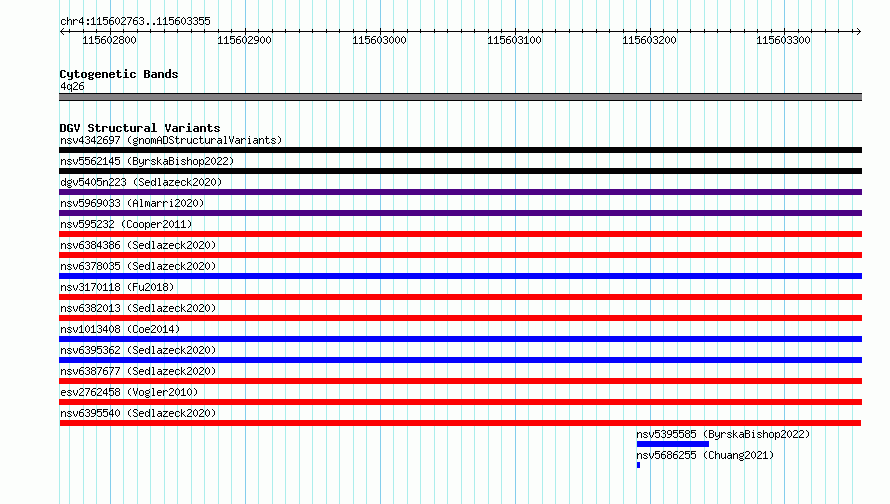890x504 pixels.
Task: Select the short blue bar under nsv5395585
Action: [x=673, y=444]
